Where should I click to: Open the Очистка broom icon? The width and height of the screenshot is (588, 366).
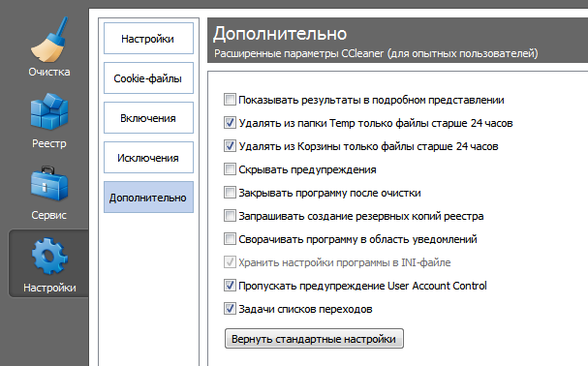[x=49, y=39]
